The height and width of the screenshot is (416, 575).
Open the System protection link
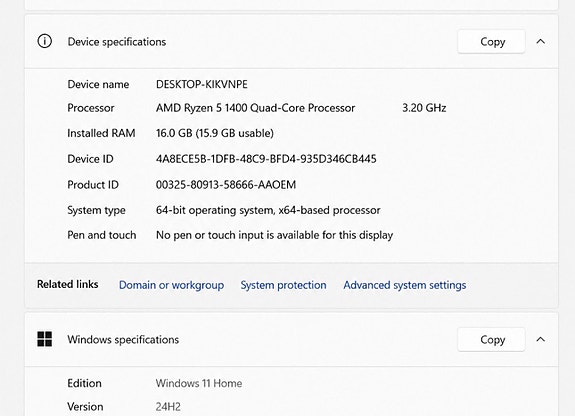pyautogui.click(x=283, y=285)
